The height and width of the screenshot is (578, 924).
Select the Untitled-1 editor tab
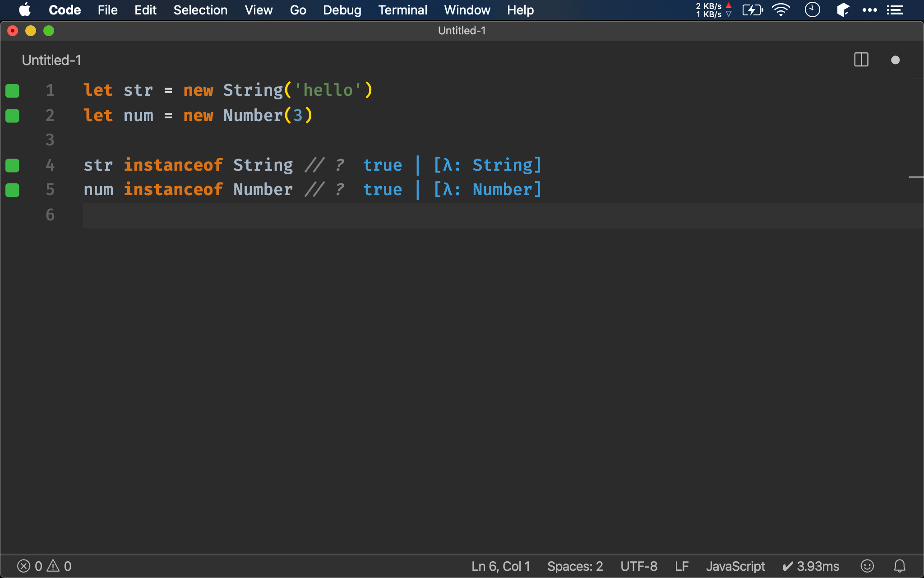[x=51, y=60]
